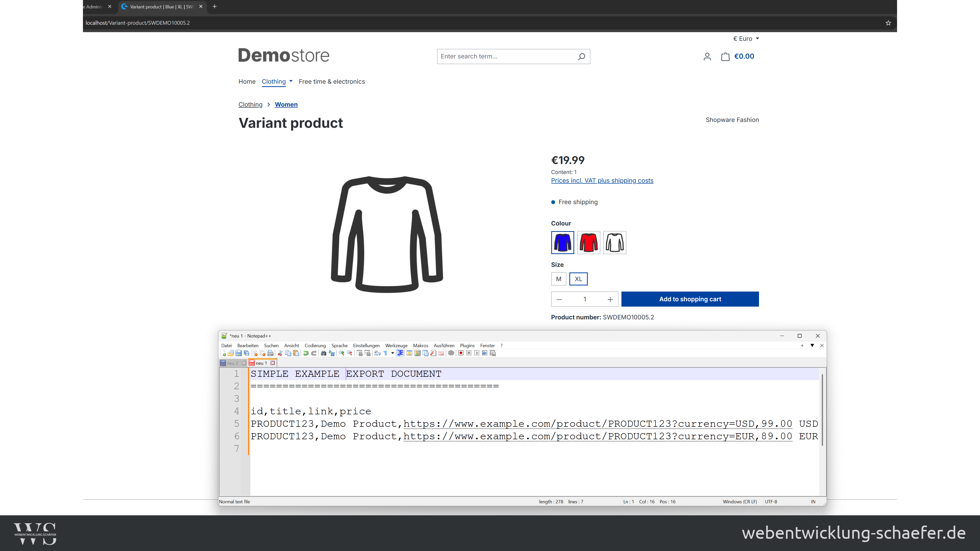Click the Redo toolbar icon
Viewport: 980px width, 551px height.
click(x=314, y=353)
